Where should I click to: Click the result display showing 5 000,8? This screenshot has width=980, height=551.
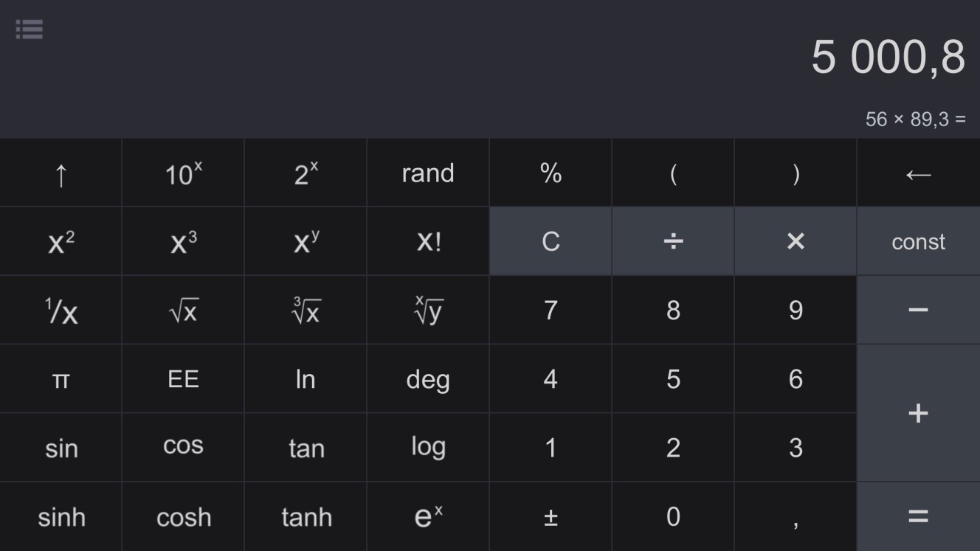pyautogui.click(x=888, y=57)
